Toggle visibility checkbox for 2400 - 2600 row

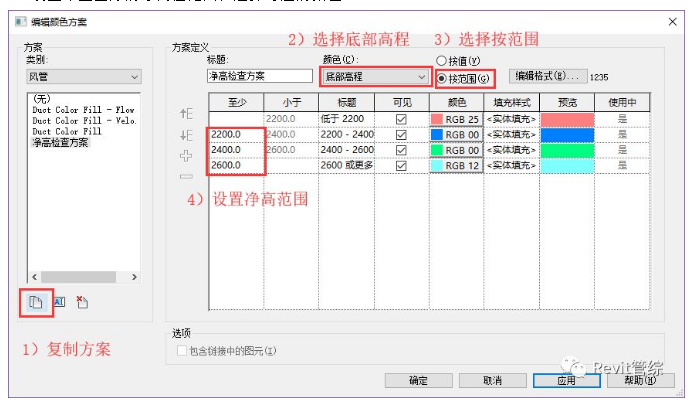point(401,150)
